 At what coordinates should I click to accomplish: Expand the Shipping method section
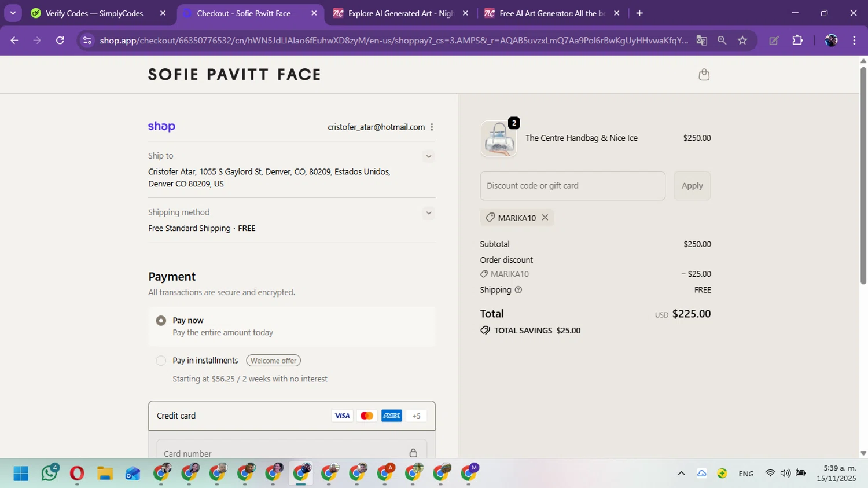point(428,213)
